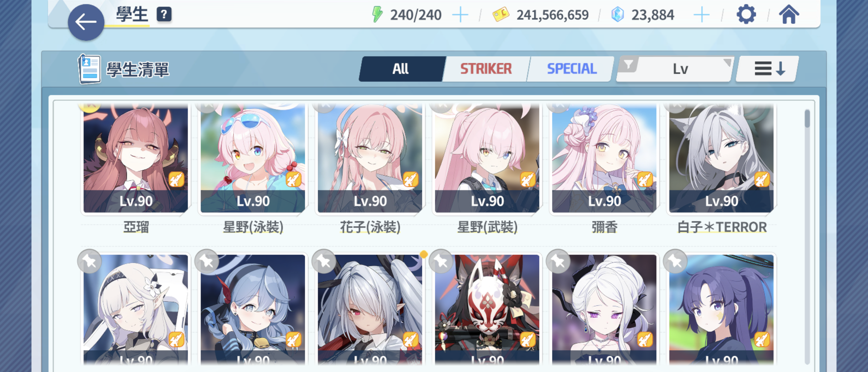
Task: Open the filter funnel icon
Action: tap(628, 64)
